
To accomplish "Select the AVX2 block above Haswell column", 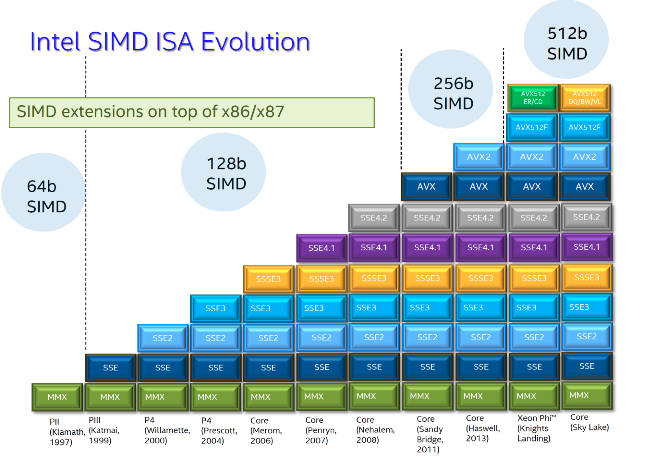I will [x=479, y=157].
